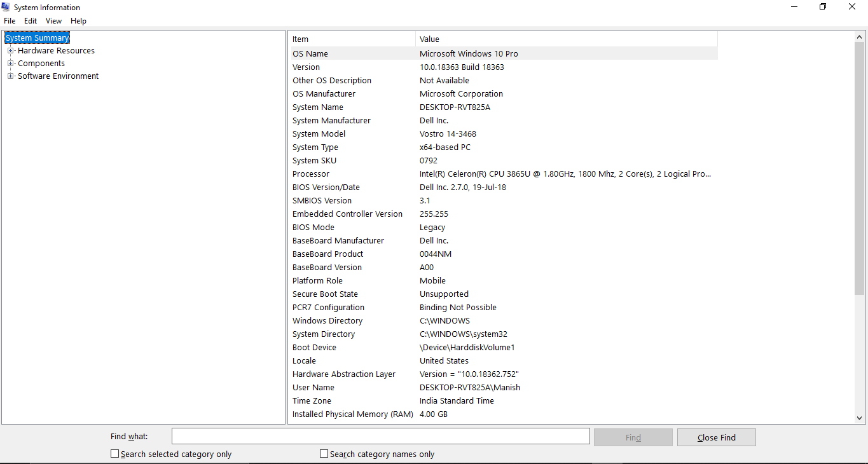Click the 'Vostro 14-3468' value

(x=448, y=134)
